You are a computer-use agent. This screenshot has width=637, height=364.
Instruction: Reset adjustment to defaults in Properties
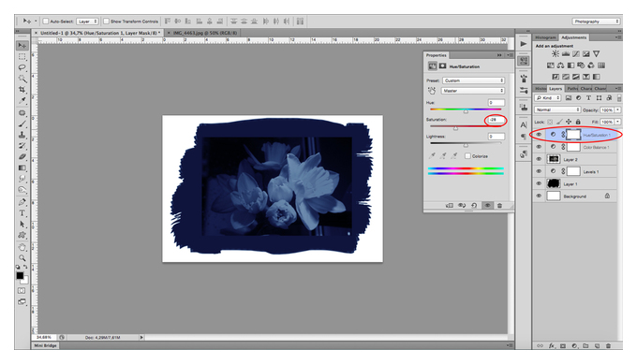474,205
